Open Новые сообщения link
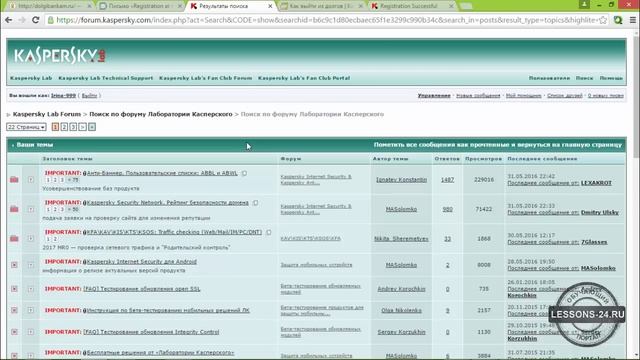 [x=478, y=96]
